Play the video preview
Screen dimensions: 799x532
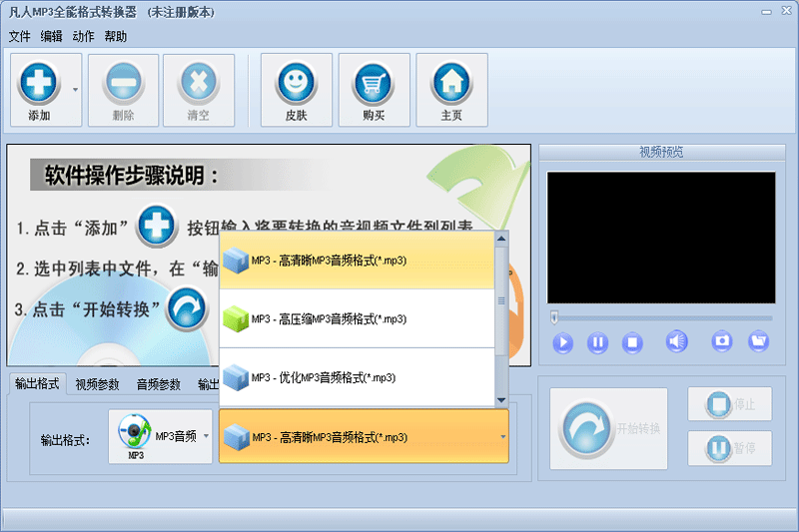pyautogui.click(x=562, y=342)
